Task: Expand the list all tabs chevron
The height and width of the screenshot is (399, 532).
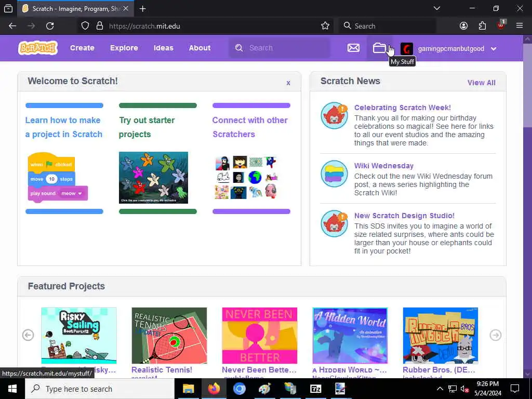Action: pos(436,8)
